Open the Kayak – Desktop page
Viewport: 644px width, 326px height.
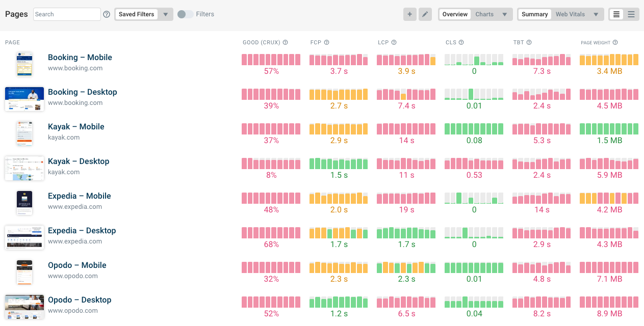(x=79, y=161)
